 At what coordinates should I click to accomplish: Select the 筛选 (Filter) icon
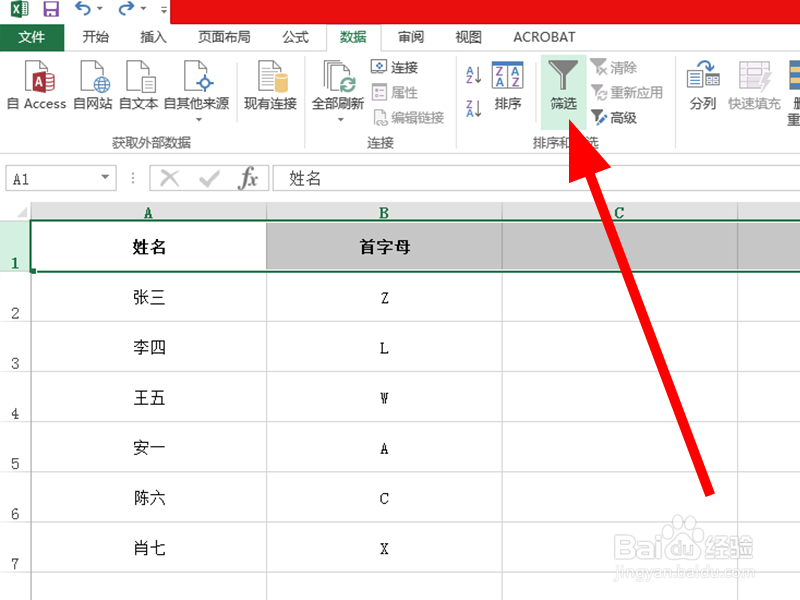coord(562,88)
